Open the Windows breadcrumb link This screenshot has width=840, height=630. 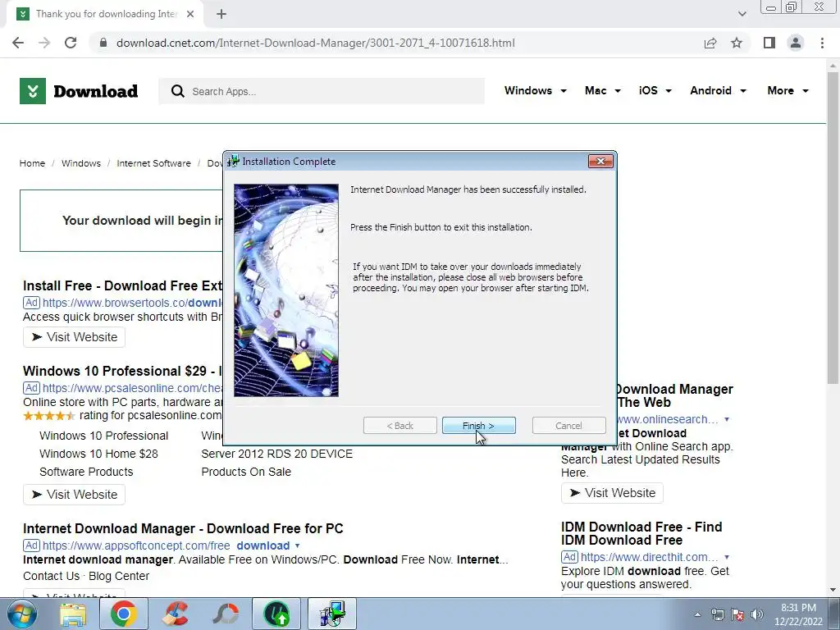[81, 163]
